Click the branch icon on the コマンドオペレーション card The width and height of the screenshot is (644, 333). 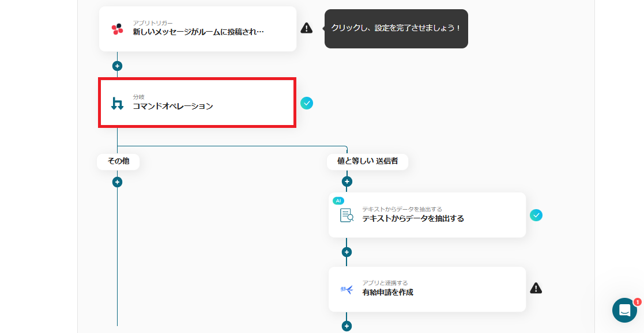[118, 103]
